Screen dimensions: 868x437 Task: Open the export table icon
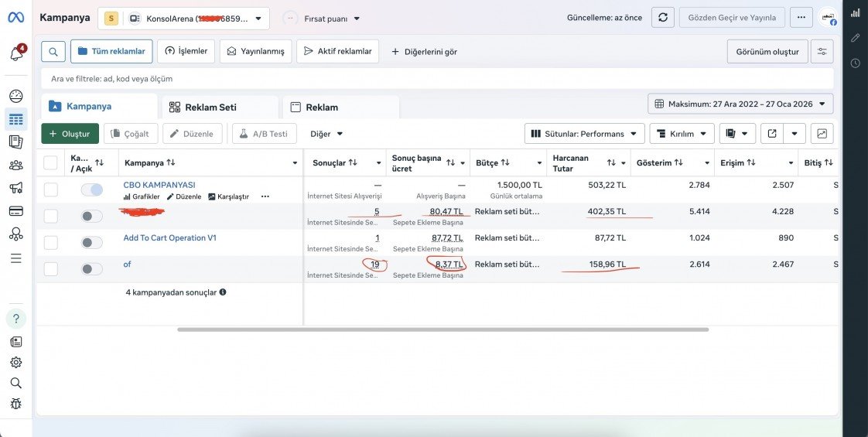(x=772, y=133)
